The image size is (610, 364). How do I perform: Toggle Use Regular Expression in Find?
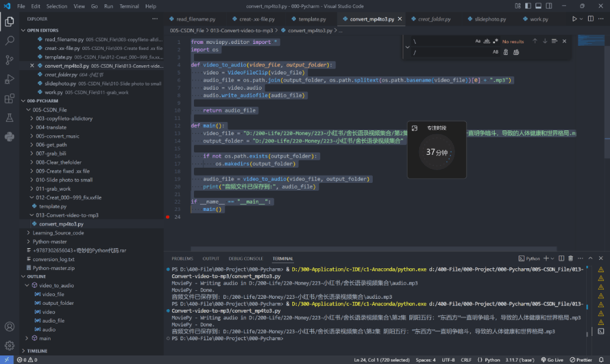(495, 41)
